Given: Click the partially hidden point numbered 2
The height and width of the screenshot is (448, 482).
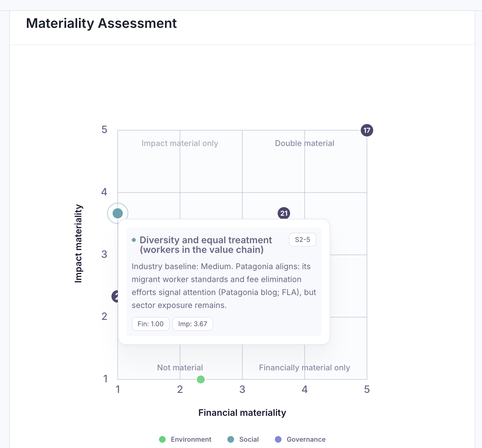Looking at the screenshot, I should coord(116,296).
